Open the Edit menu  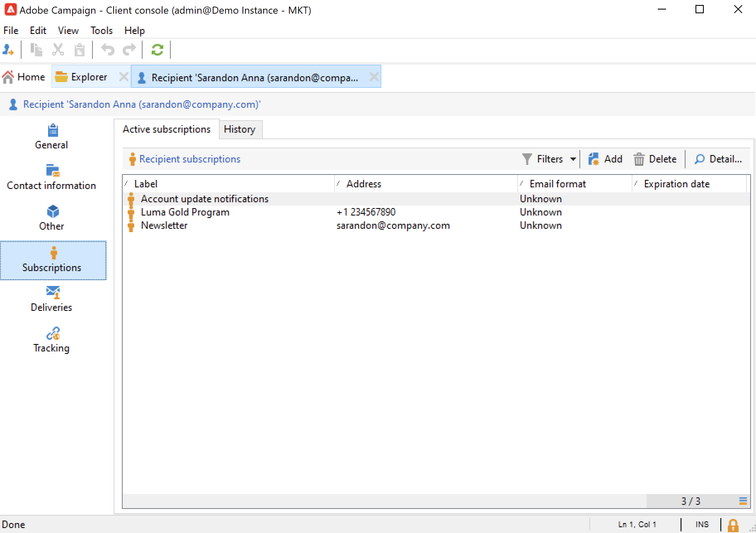pos(38,31)
